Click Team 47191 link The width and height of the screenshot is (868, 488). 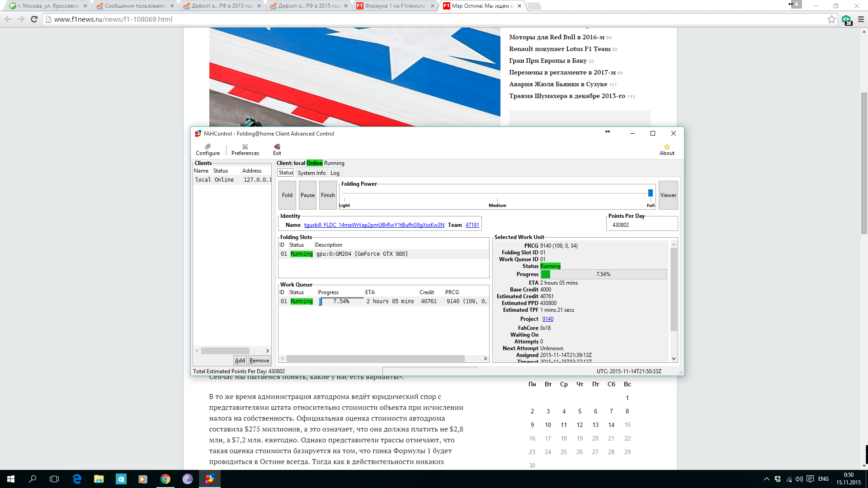coord(472,225)
